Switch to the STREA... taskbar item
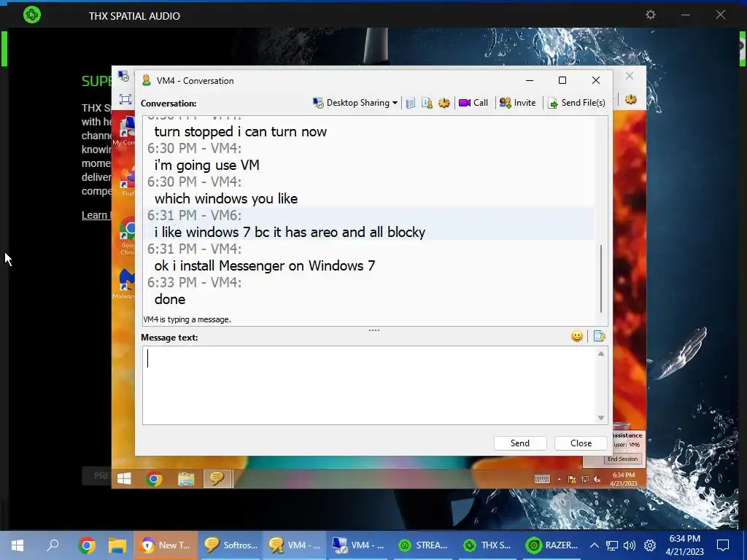 coord(423,545)
